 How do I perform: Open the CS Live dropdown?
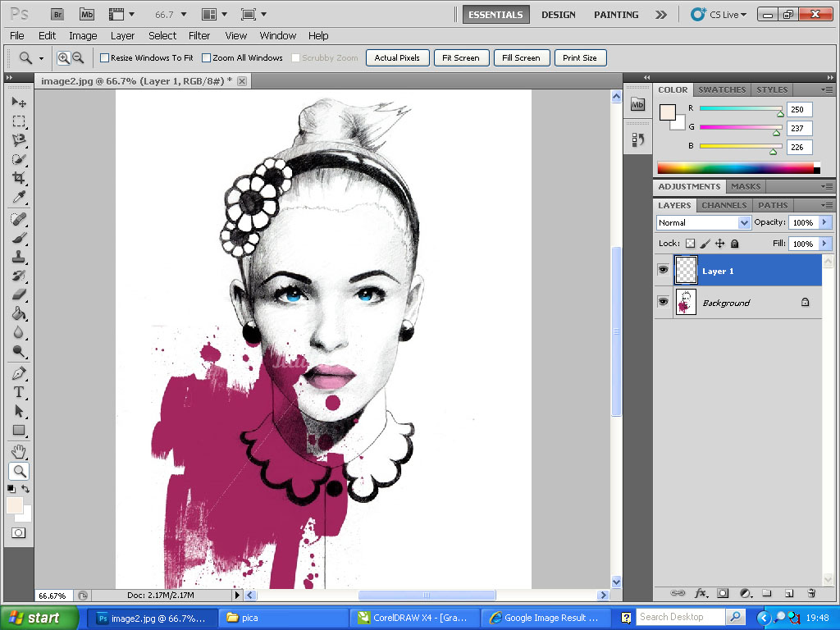point(719,15)
